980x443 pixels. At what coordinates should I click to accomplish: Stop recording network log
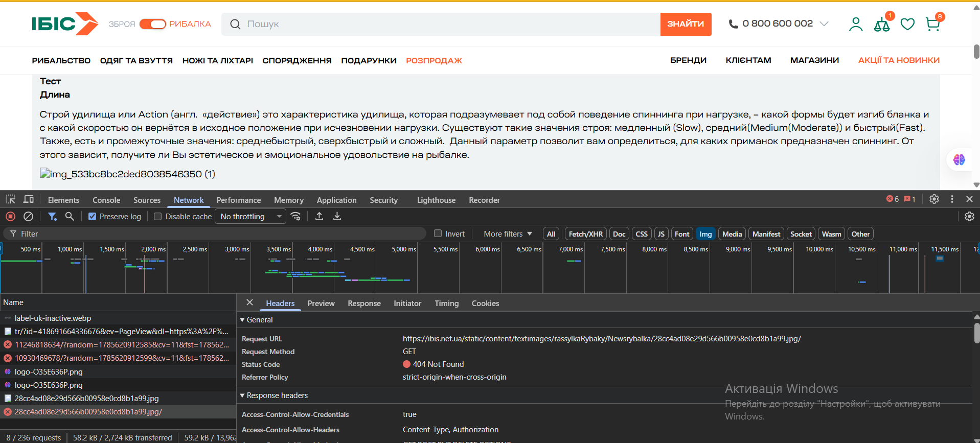pos(10,217)
